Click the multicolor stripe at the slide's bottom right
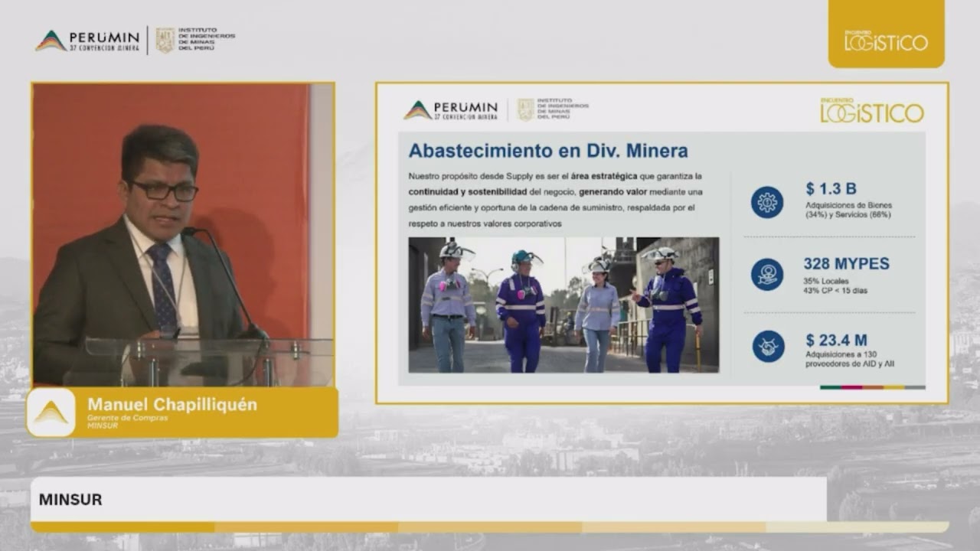Image resolution: width=980 pixels, height=551 pixels. coord(872,387)
